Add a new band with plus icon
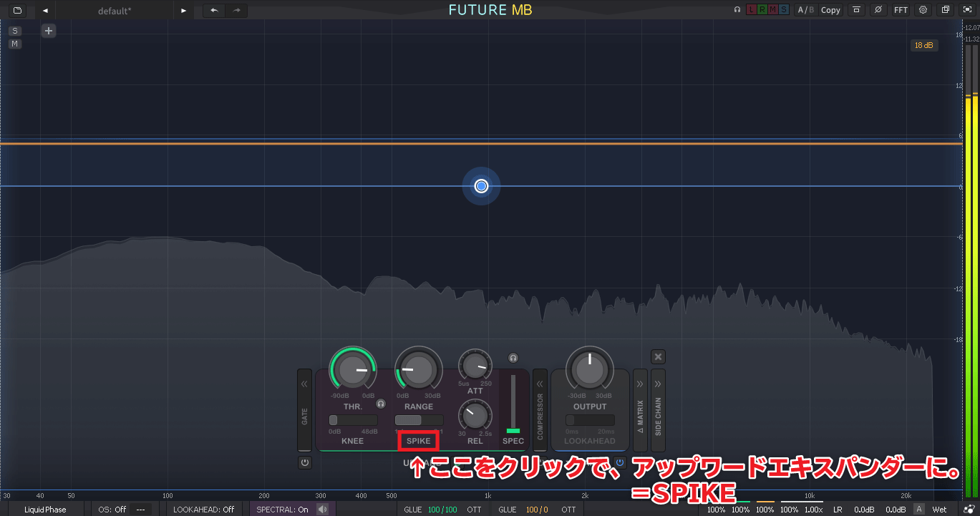 (48, 31)
